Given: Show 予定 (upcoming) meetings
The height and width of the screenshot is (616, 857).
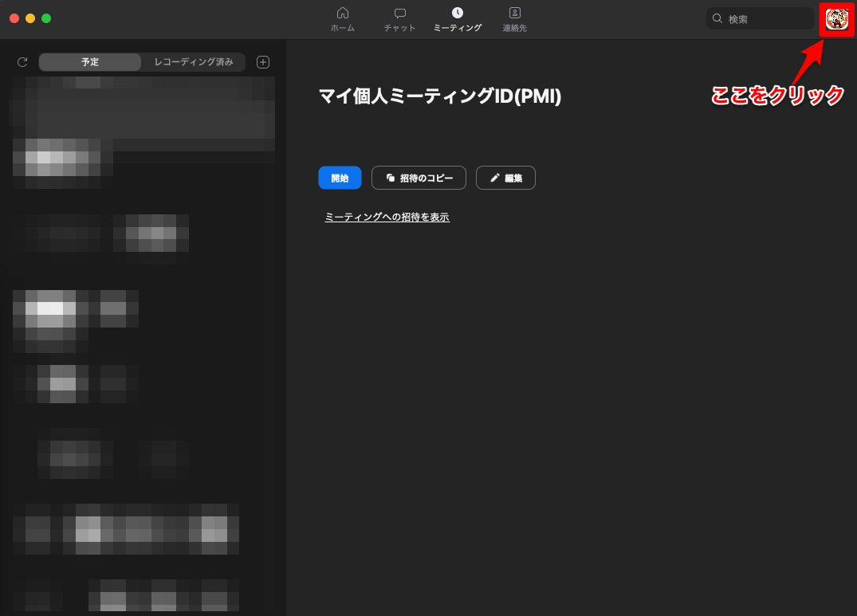Looking at the screenshot, I should 90,61.
